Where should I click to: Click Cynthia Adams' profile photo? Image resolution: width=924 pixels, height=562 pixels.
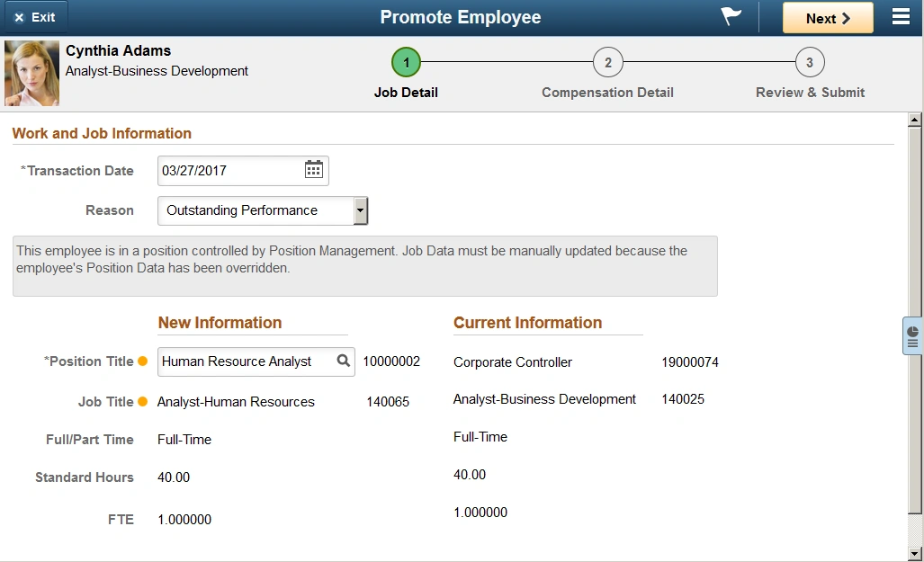pos(31,73)
